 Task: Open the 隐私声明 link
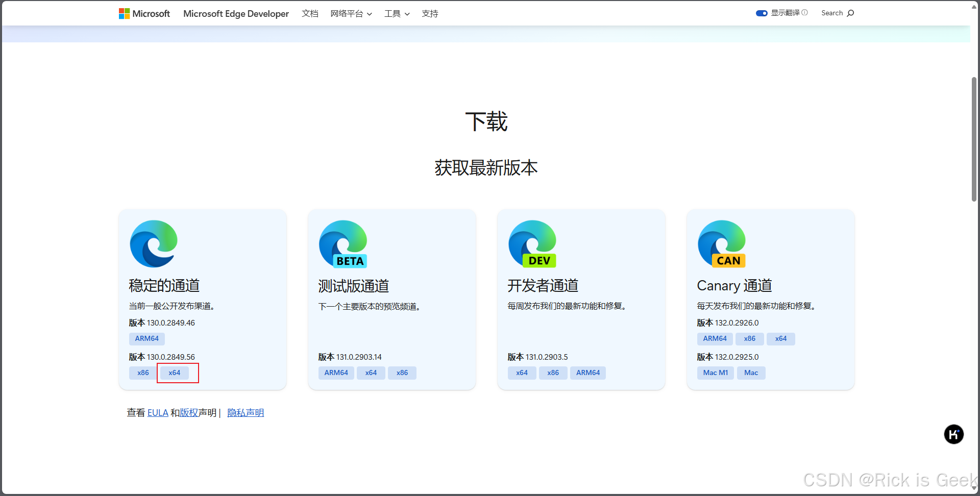(246, 413)
